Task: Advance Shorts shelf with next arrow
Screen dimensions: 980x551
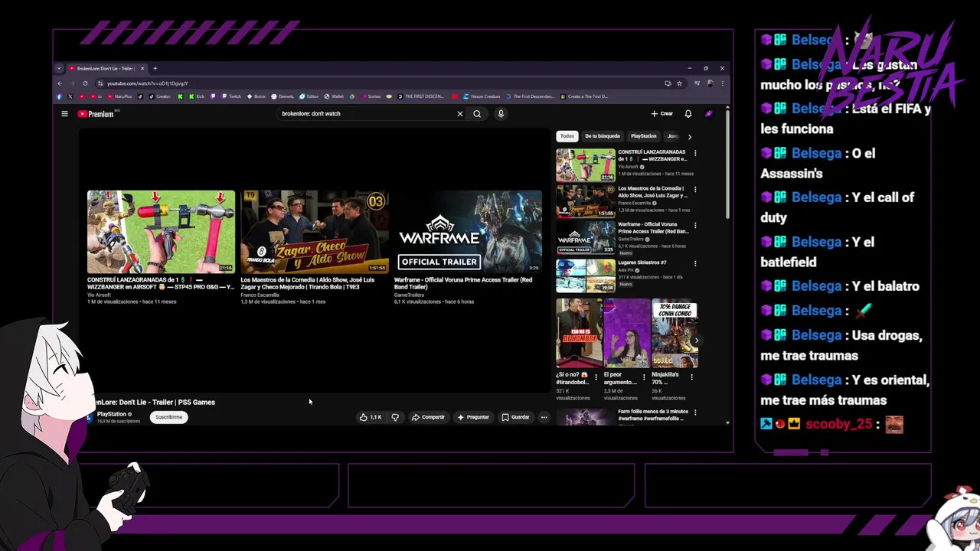Action: pyautogui.click(x=696, y=341)
